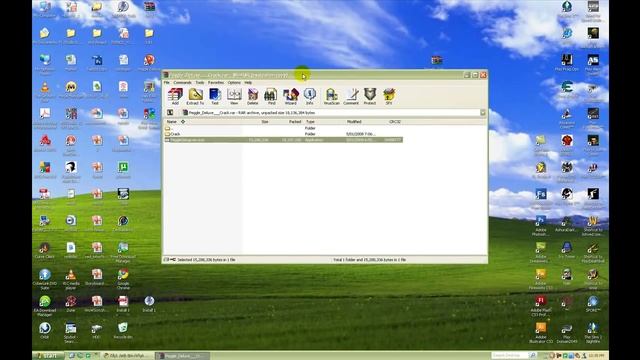This screenshot has width=640, height=360.
Task: Expand the archive path dropdown arrow
Action: [x=483, y=113]
